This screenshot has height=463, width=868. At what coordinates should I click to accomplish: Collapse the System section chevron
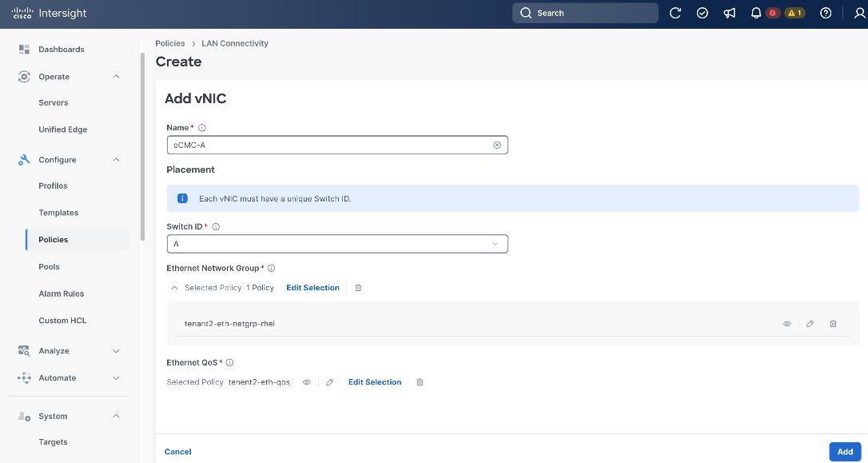116,416
